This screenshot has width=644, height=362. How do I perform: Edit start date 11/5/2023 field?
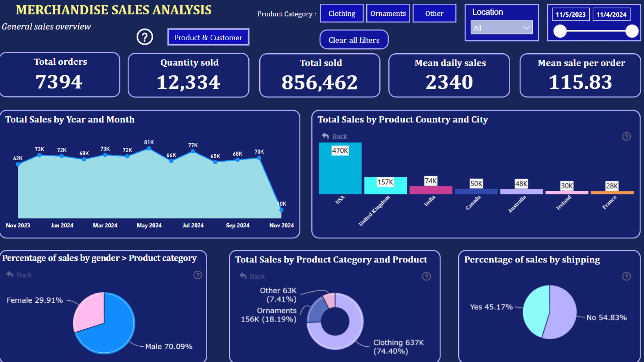571,14
